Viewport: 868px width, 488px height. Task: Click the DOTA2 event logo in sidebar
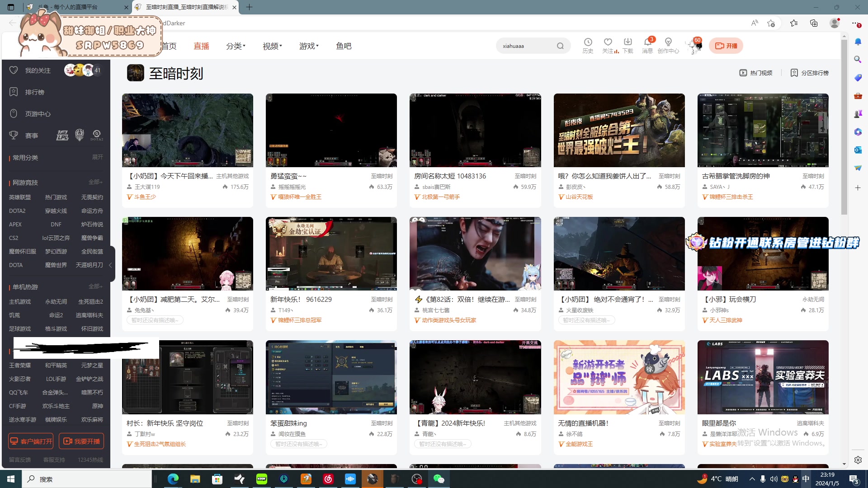[96, 135]
